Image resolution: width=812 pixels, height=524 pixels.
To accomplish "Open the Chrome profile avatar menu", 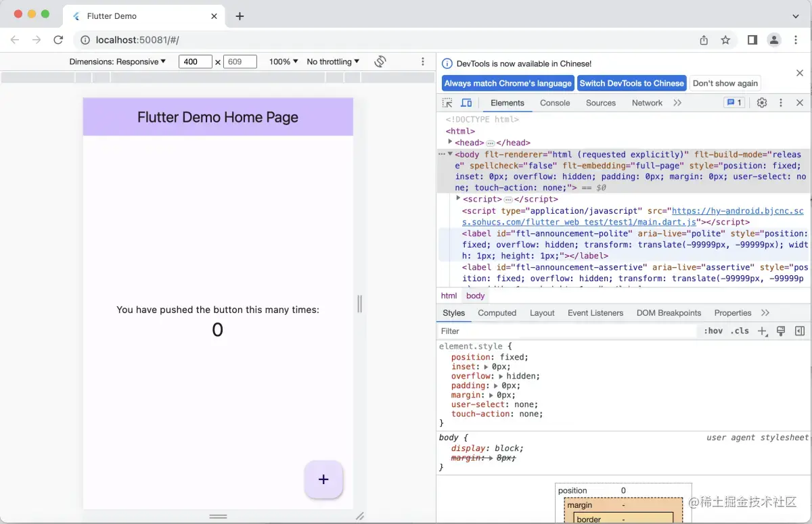I will (x=774, y=40).
